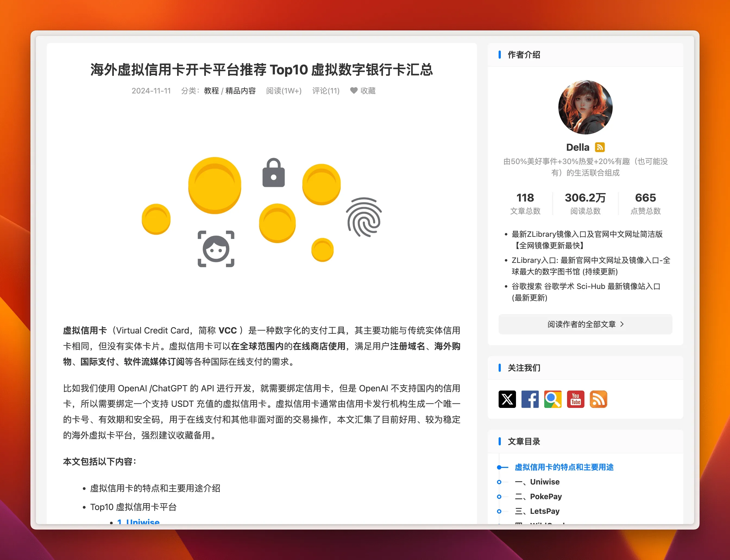730x560 pixels.
Task: Click the heart 收藏 favorite icon
Action: click(354, 90)
